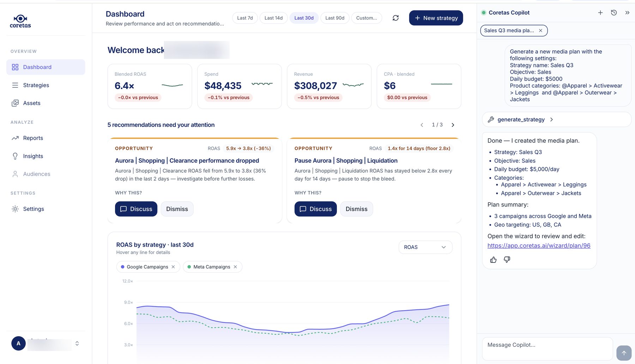
Task: Remove the Meta Campaigns chip
Action: (x=235, y=267)
